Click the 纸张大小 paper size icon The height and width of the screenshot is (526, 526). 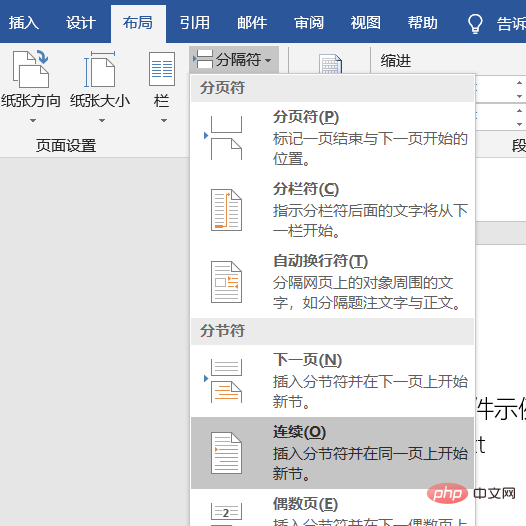click(x=99, y=69)
